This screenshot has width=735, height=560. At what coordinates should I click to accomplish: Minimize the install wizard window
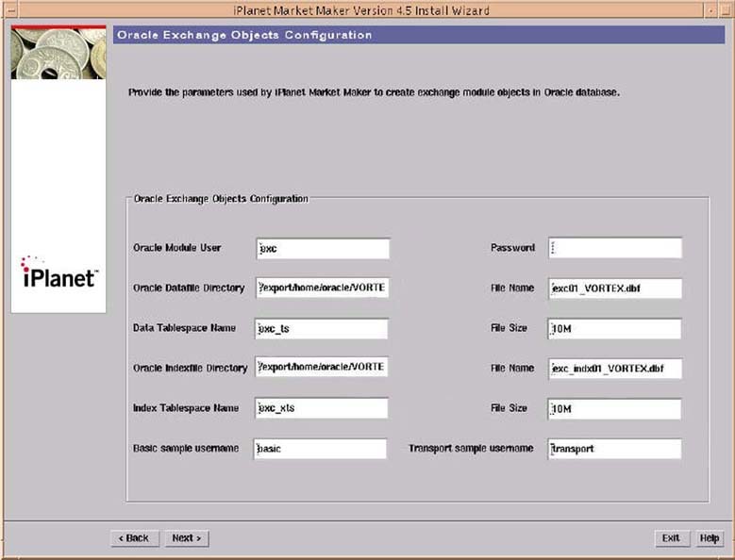coord(711,9)
